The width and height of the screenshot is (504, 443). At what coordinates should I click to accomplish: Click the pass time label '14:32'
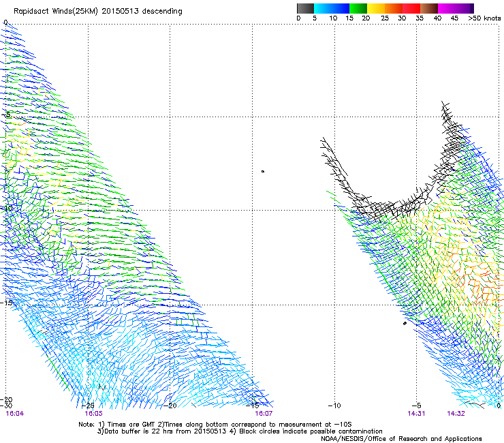(x=456, y=414)
